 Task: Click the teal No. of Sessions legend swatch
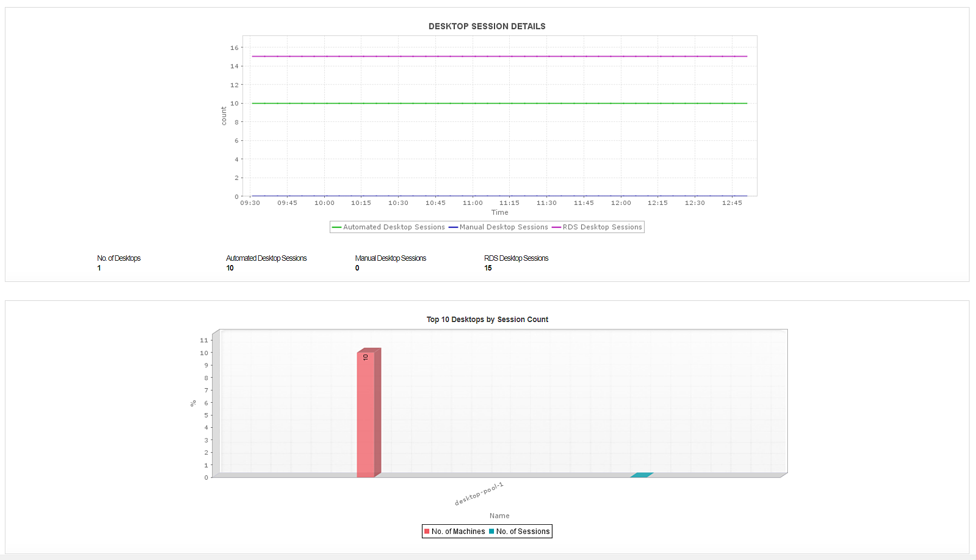[491, 531]
